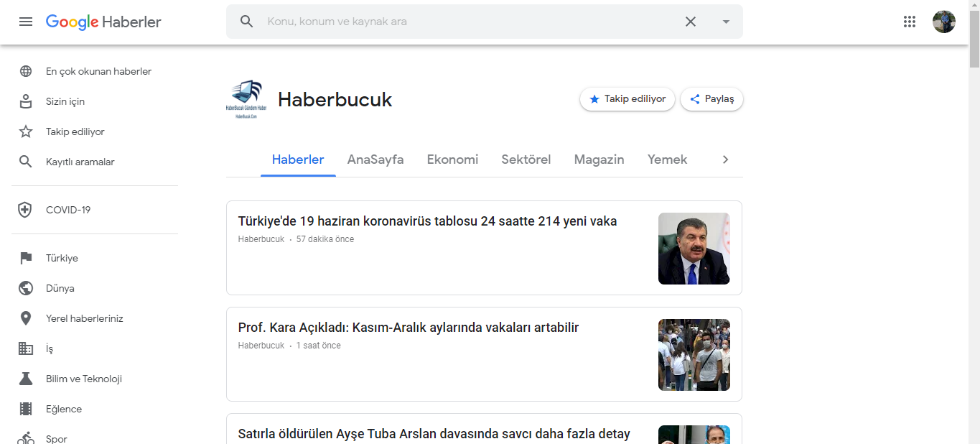
Task: Open 'Kayıtlı aramalar' in sidebar
Action: point(80,162)
